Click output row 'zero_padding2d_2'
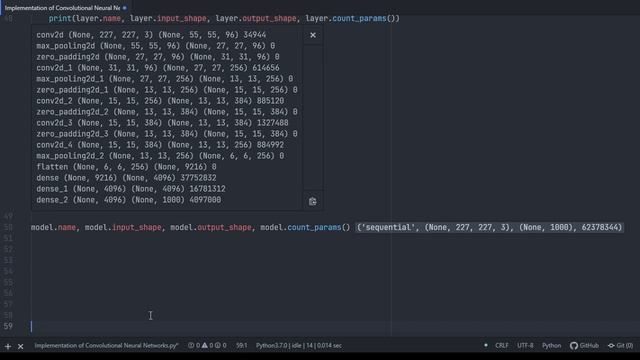640x360 pixels. click(x=167, y=112)
